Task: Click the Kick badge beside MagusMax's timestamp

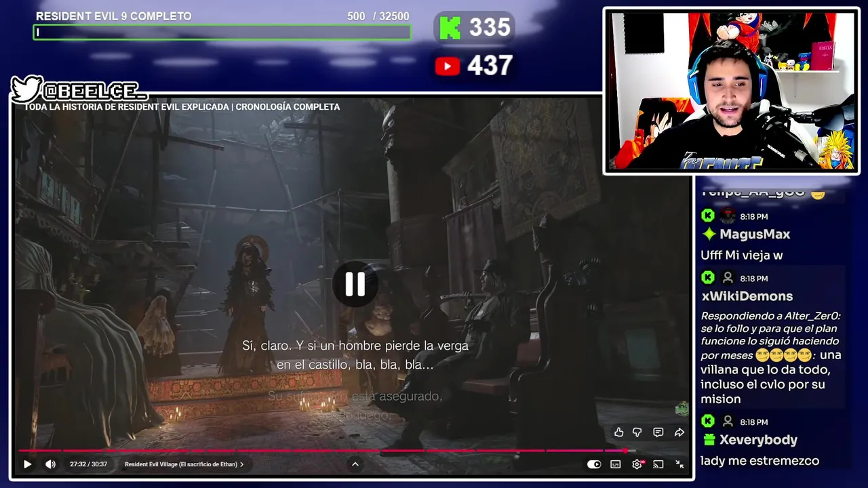Action: tap(708, 216)
